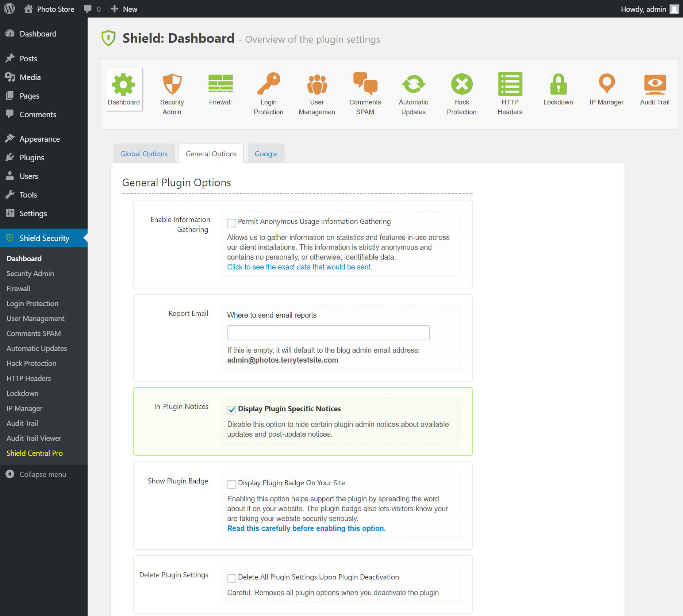Uncheck Display Plugin Specific Notices
Image resolution: width=683 pixels, height=616 pixels.
coord(231,410)
